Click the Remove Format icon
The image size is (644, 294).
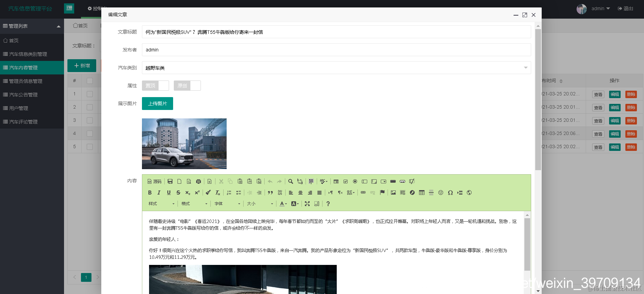coord(218,193)
